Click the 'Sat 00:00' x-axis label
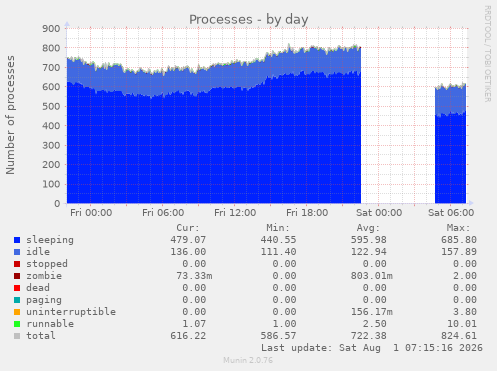The height and width of the screenshot is (371, 497). tap(379, 213)
